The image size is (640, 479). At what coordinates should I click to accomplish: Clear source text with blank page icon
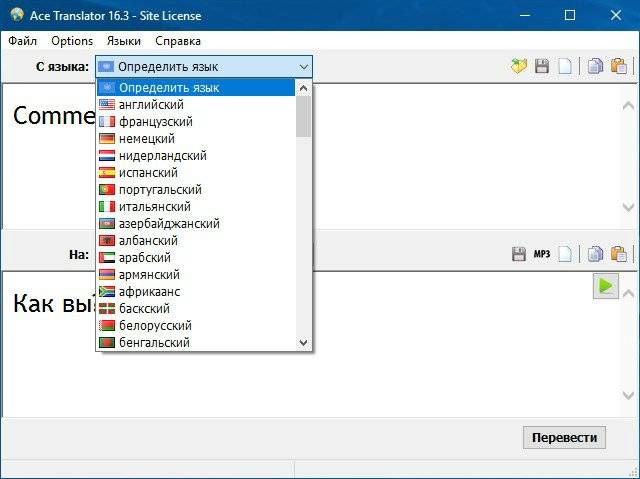[565, 66]
